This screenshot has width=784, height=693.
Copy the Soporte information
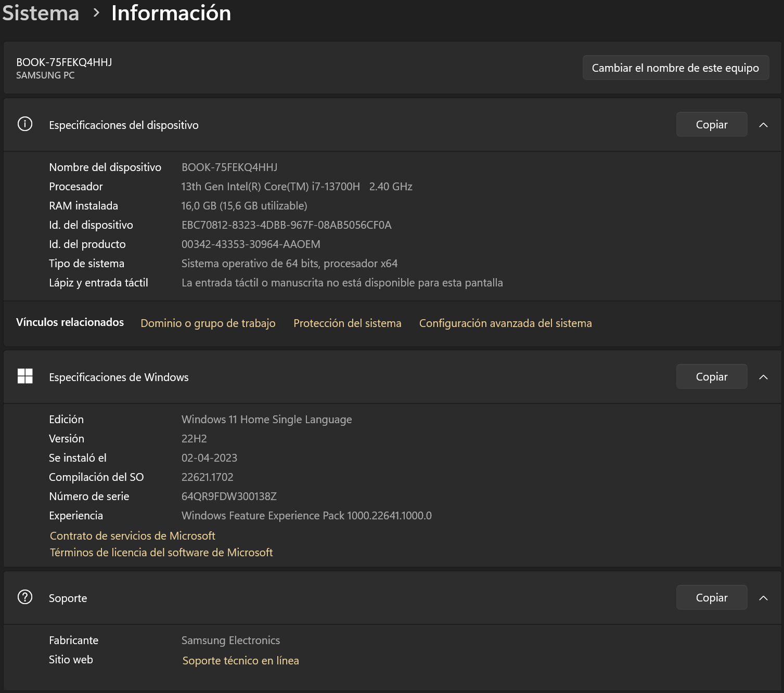click(x=711, y=598)
